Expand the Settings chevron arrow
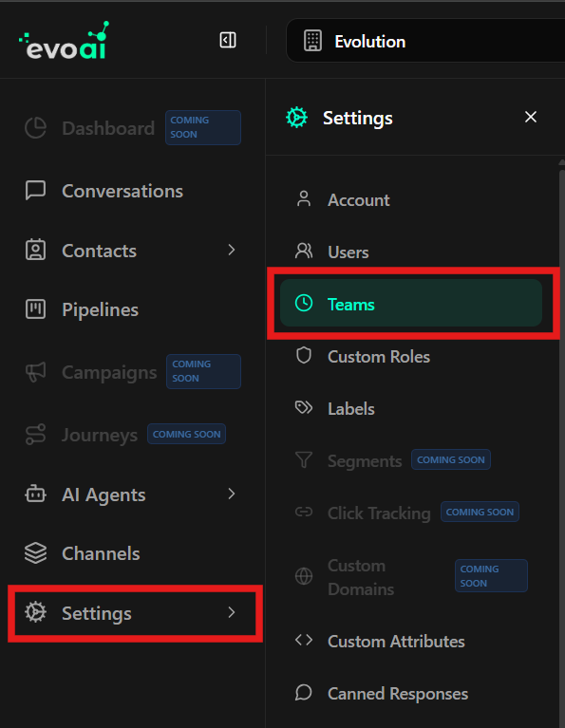 232,613
